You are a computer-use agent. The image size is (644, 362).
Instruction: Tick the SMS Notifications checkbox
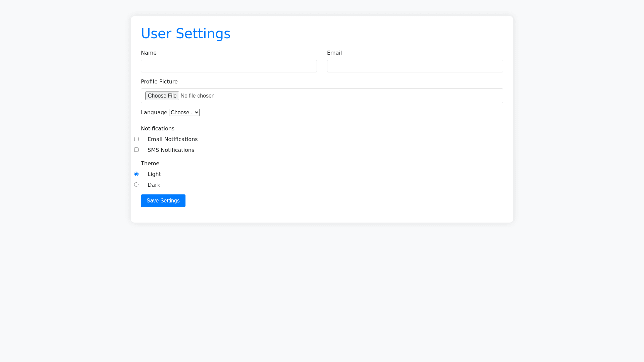point(137,150)
